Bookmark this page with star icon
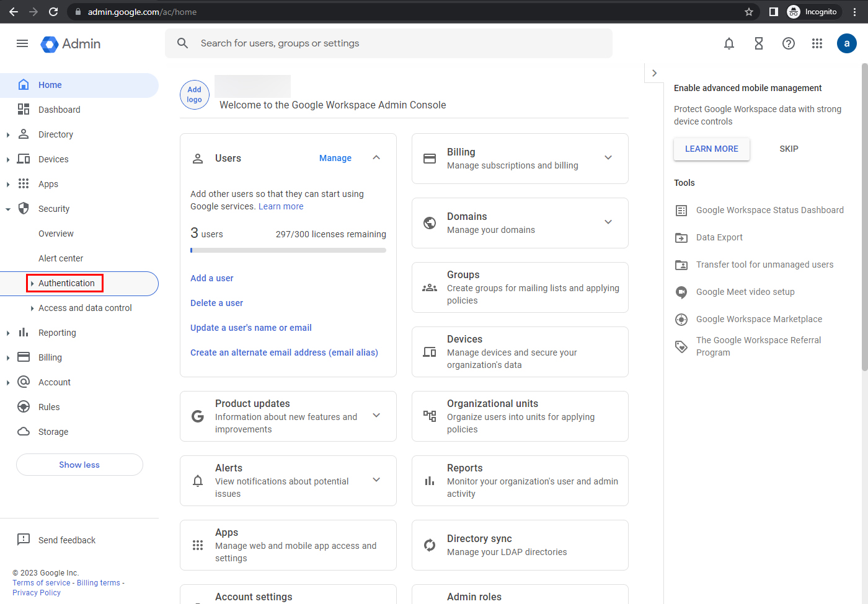Viewport: 868px width, 604px height. point(749,12)
